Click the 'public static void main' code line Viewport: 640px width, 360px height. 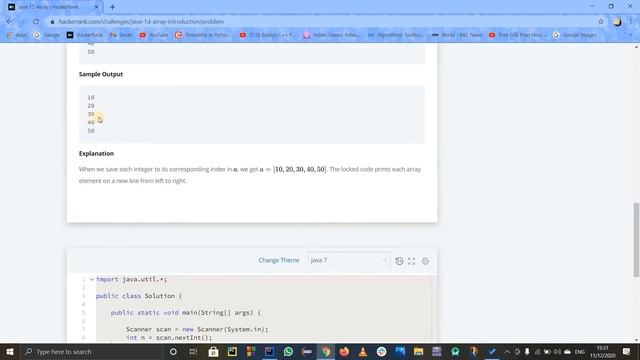click(x=186, y=313)
